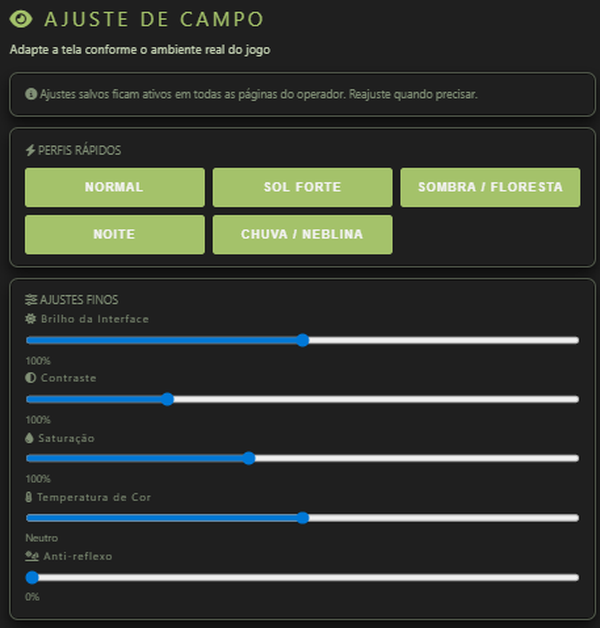The image size is (600, 628).
Task: Click the Anti-reflexo label icon
Action: [x=32, y=556]
